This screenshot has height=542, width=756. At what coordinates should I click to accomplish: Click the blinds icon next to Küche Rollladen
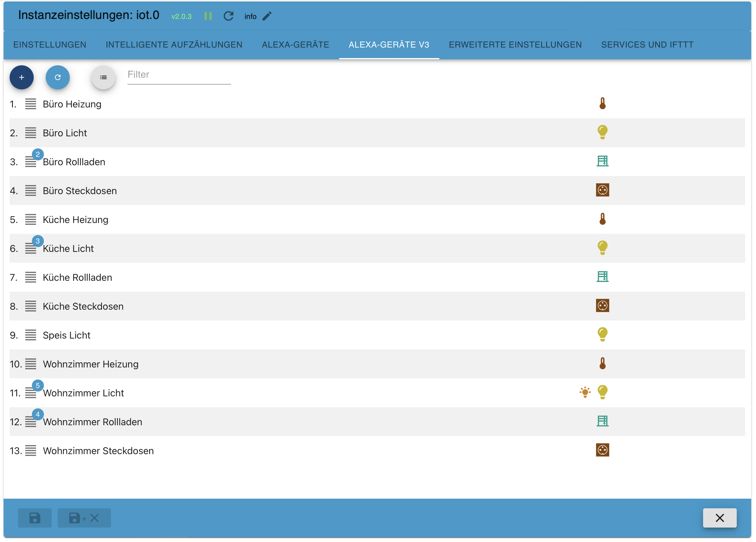[x=603, y=277]
